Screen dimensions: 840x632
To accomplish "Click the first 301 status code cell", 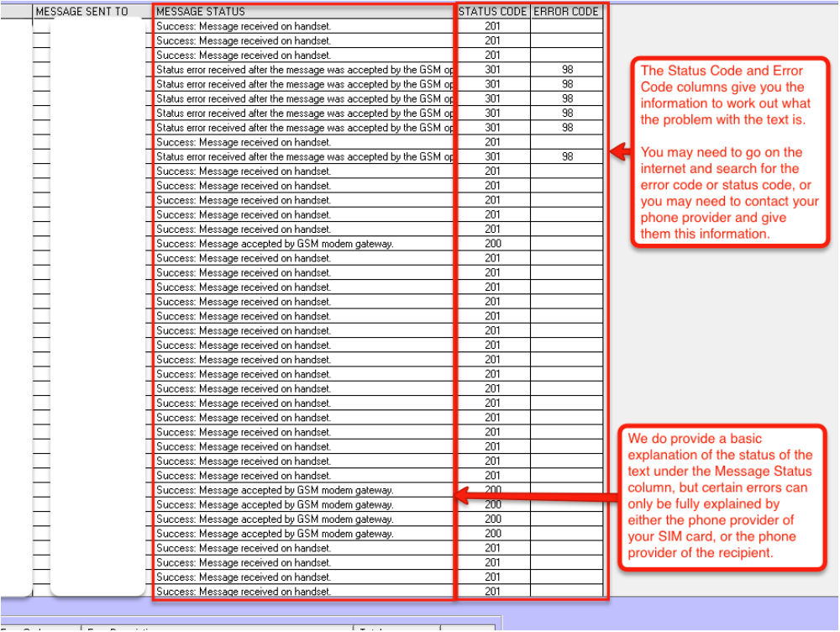I will [492, 70].
